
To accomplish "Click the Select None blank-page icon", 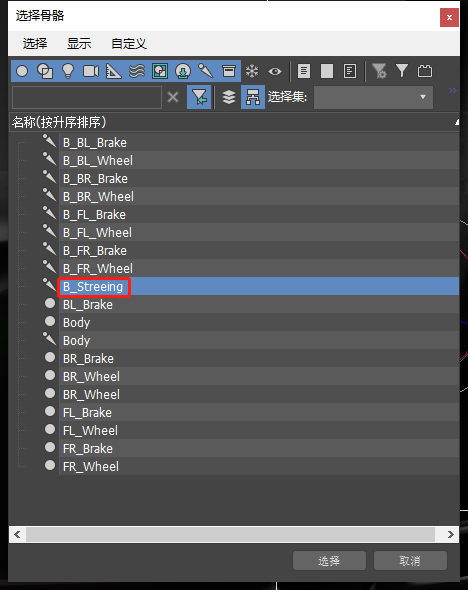I will pyautogui.click(x=327, y=71).
